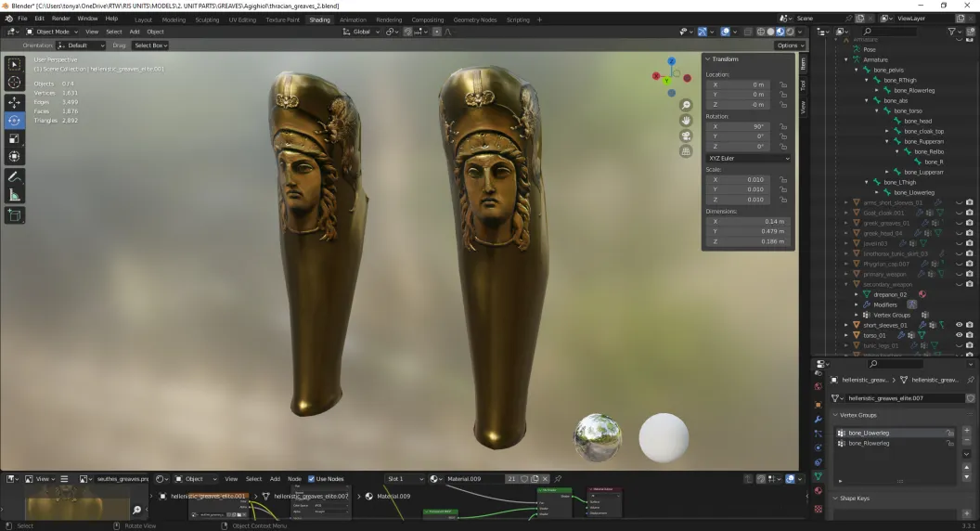Select the Annotate tool
The width and height of the screenshot is (980, 531).
pyautogui.click(x=14, y=177)
